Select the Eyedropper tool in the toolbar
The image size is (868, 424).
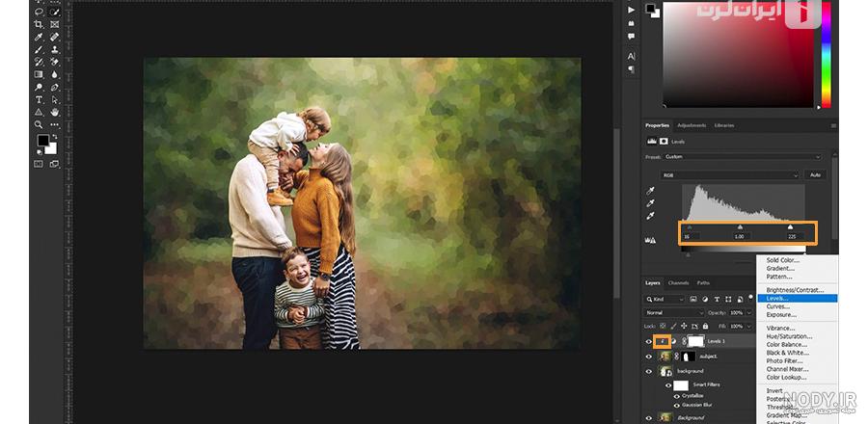(x=39, y=37)
